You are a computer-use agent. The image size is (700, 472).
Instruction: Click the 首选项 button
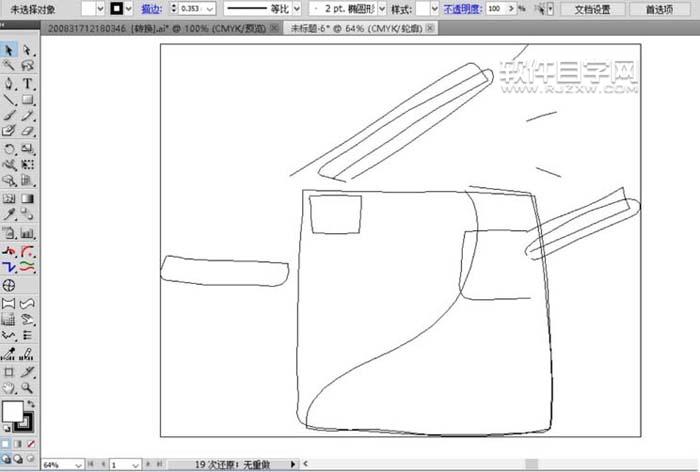click(x=659, y=8)
